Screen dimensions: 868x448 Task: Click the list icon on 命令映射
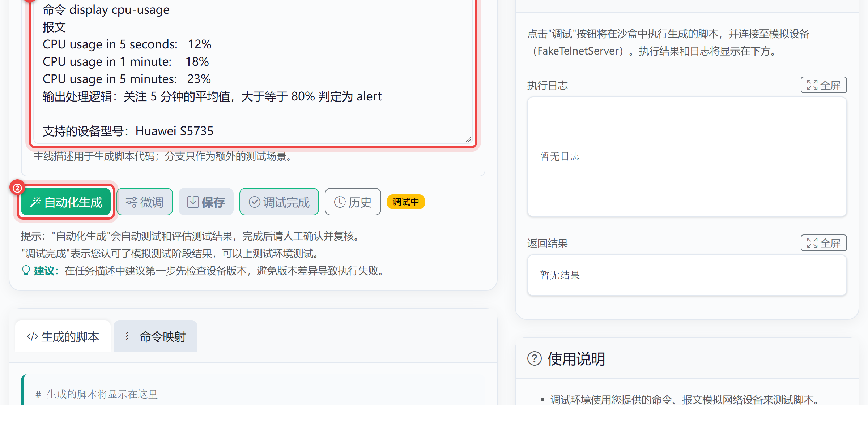click(x=131, y=336)
